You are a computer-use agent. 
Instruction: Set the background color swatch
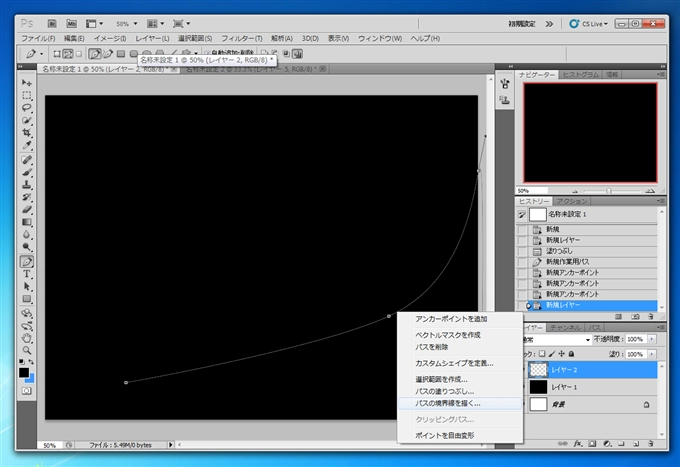(x=31, y=379)
